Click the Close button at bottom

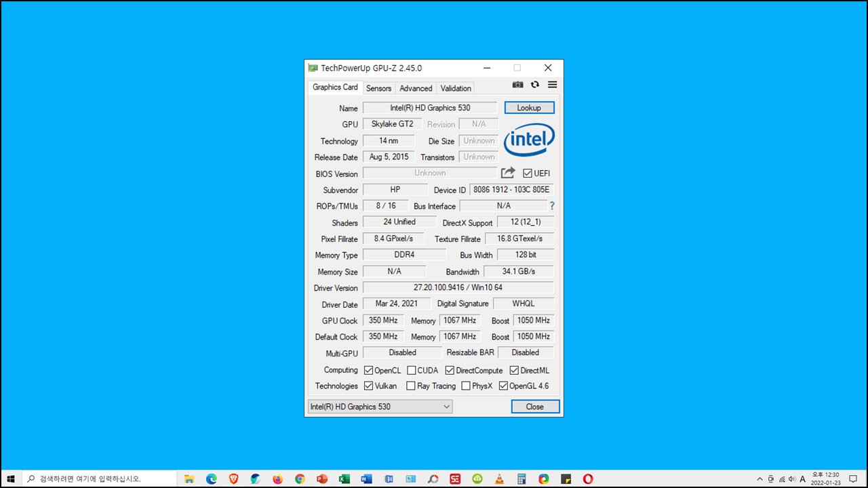(x=535, y=407)
